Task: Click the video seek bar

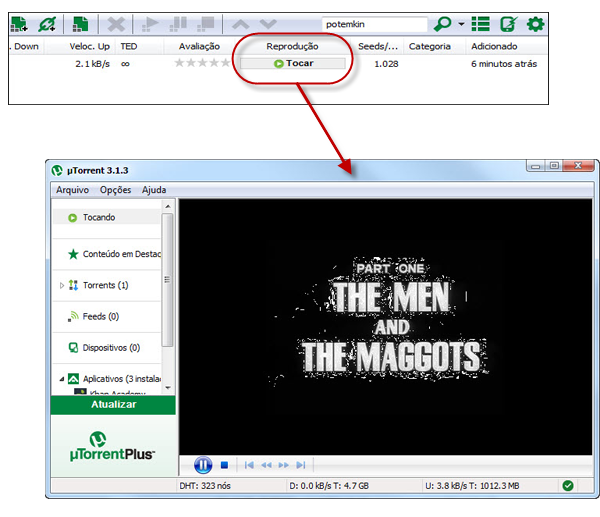Action: point(450,465)
